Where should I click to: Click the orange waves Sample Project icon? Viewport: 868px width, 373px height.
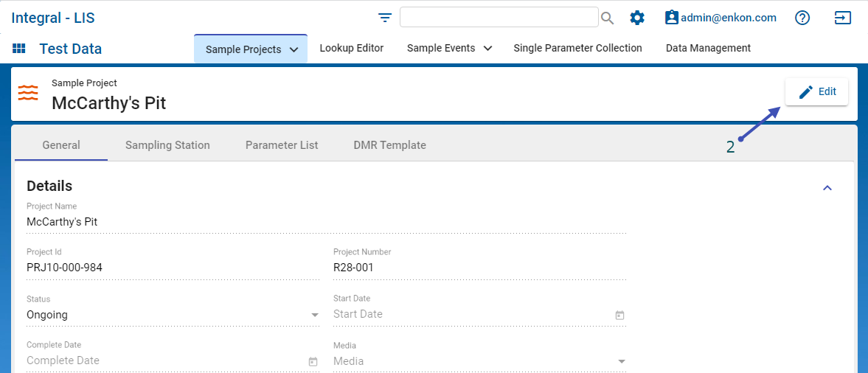coord(28,93)
